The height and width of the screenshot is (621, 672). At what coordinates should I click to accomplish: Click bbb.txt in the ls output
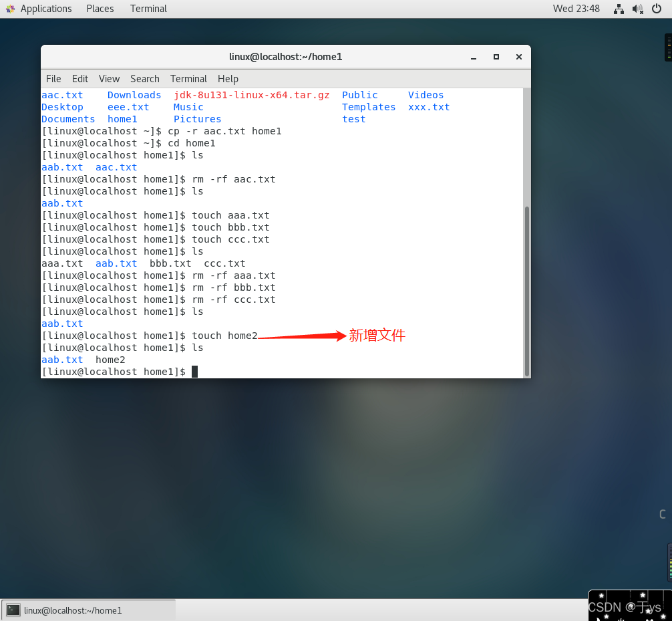pyautogui.click(x=170, y=263)
